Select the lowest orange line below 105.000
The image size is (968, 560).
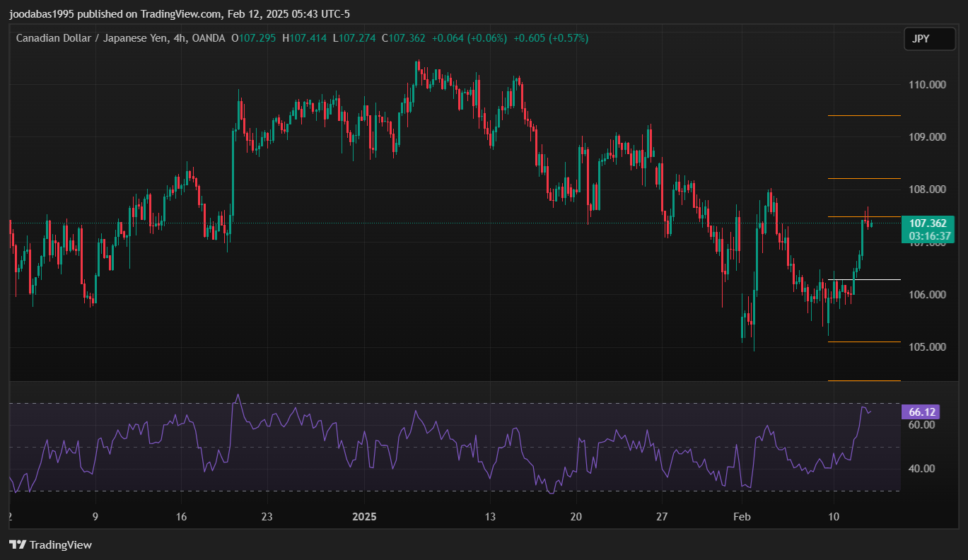[864, 381]
